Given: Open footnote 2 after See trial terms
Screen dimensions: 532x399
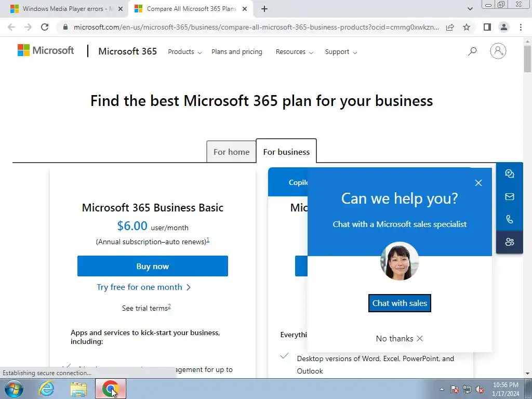Looking at the screenshot, I should coord(169,307).
